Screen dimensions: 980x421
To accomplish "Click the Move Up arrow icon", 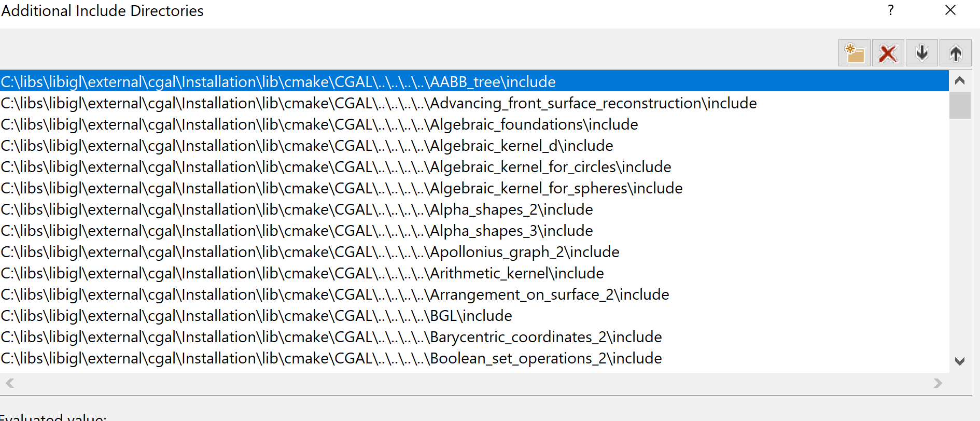I will click(x=956, y=53).
